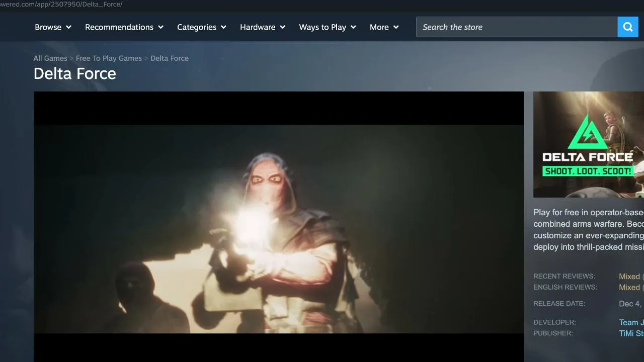Click the PUBLISHER label
The height and width of the screenshot is (362, 644).
pos(553,333)
